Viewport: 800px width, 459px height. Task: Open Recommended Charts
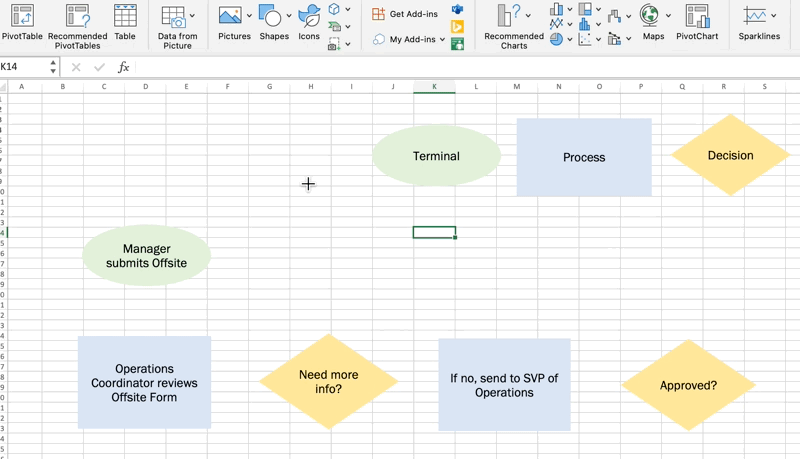pos(514,27)
